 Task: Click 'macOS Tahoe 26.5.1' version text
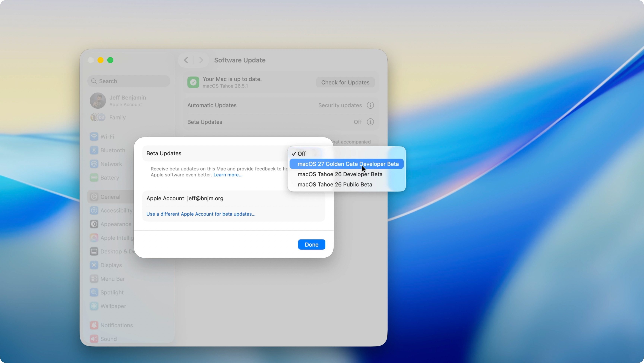tap(225, 86)
